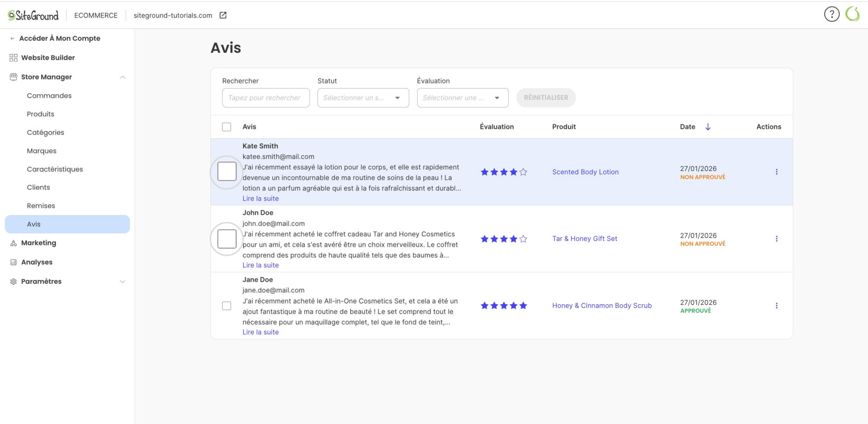Viewport: 868px width, 424px height.
Task: Click the jane.doe@mail.com email text
Action: tap(274, 291)
